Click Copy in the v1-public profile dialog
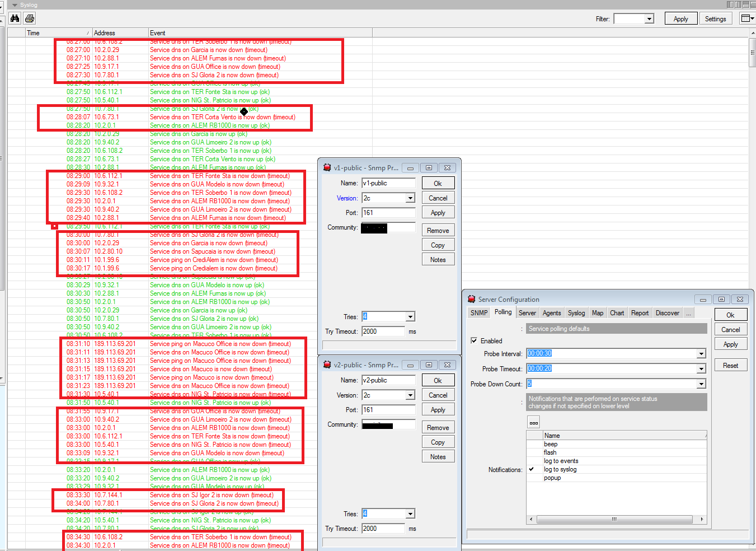 pos(438,244)
